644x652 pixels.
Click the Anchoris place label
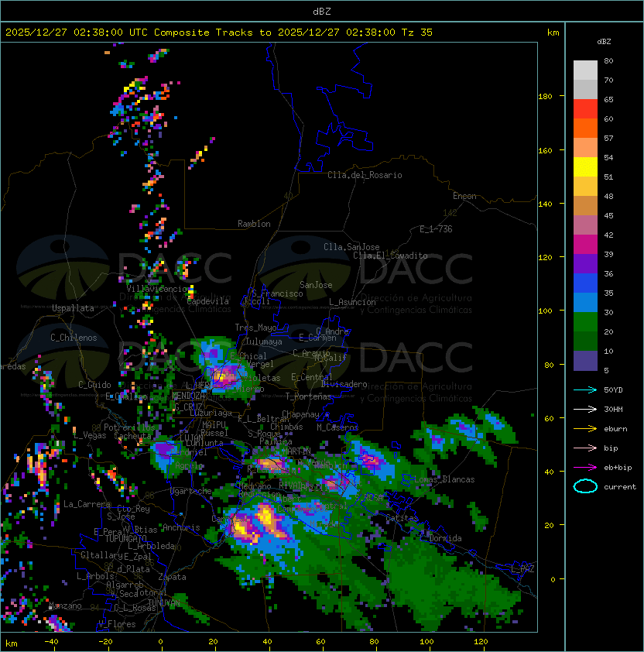tap(181, 527)
